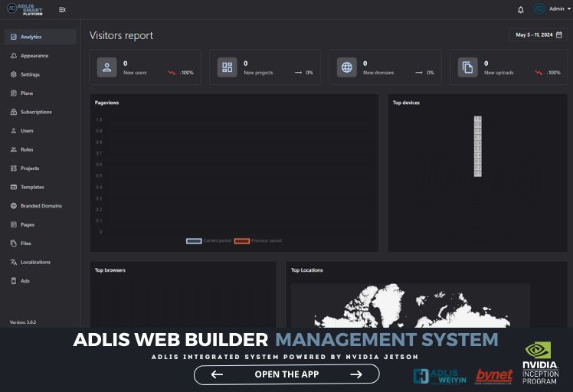The image size is (573, 392).
Task: Toggle Previous period legend in Pageviews chart
Action: 257,240
